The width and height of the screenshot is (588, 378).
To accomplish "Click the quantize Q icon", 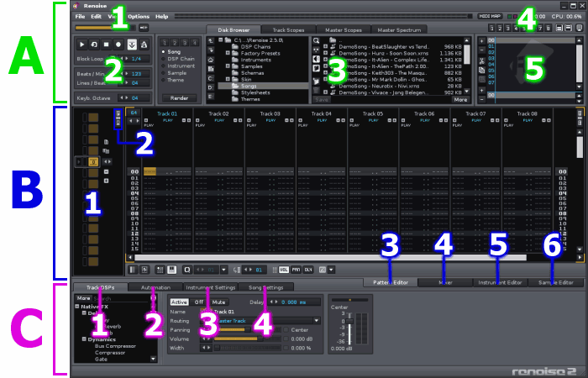I will pos(187,270).
